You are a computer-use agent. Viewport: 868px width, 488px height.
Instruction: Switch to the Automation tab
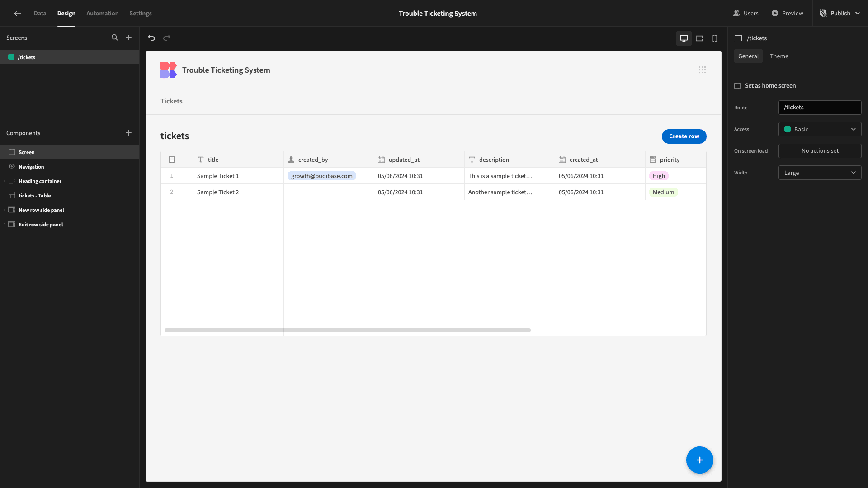pyautogui.click(x=103, y=14)
